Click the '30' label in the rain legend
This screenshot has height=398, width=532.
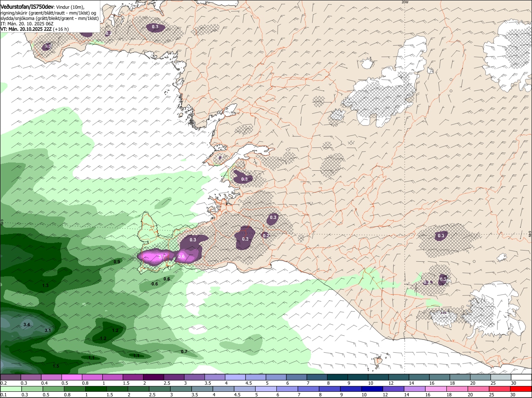(x=513, y=395)
